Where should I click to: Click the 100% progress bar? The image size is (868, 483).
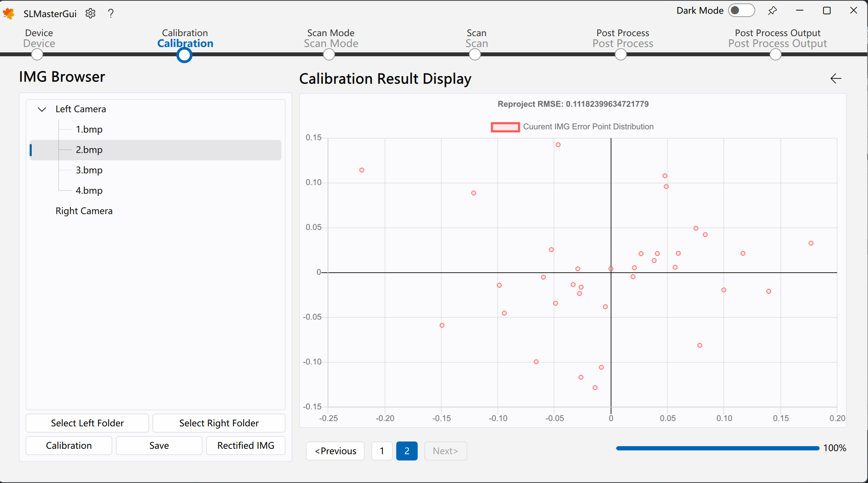[717, 448]
